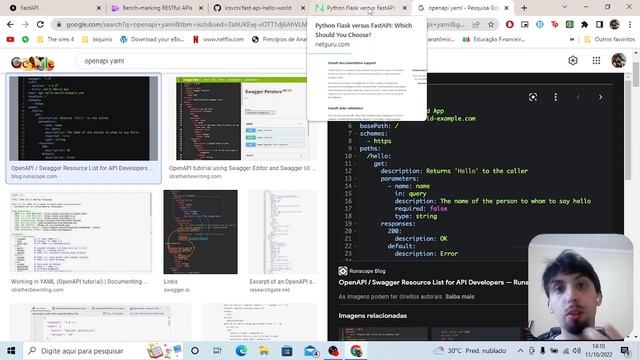Screen dimensions: 640x360
Task: Reload the page with the refresh icon
Action: (x=40, y=24)
